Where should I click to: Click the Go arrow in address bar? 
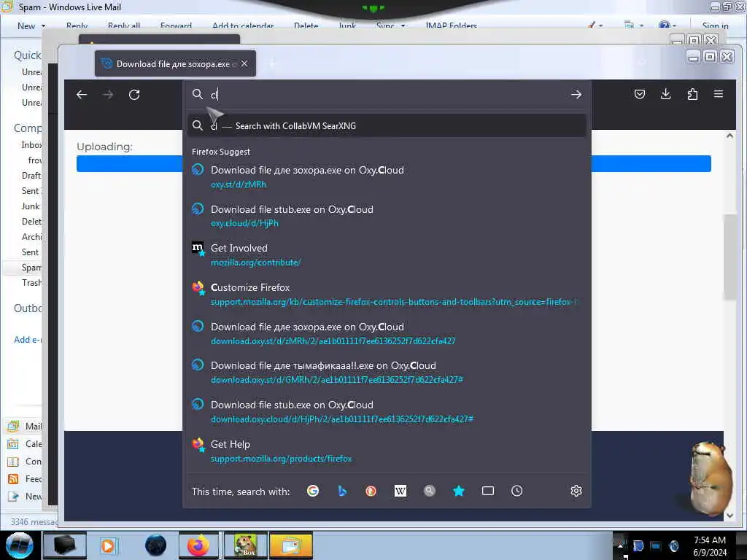pos(576,95)
